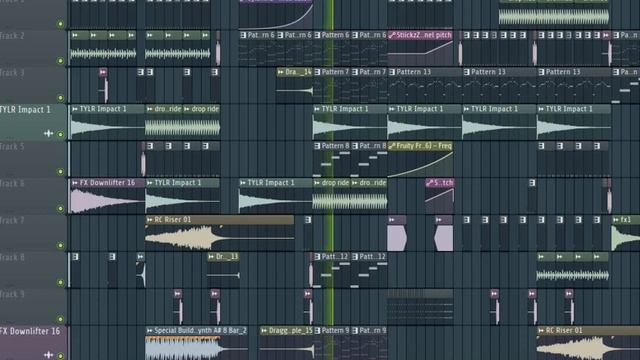This screenshot has width=640, height=360.
Task: Click the small pink audio clip icon in Track 3
Action: point(103,72)
